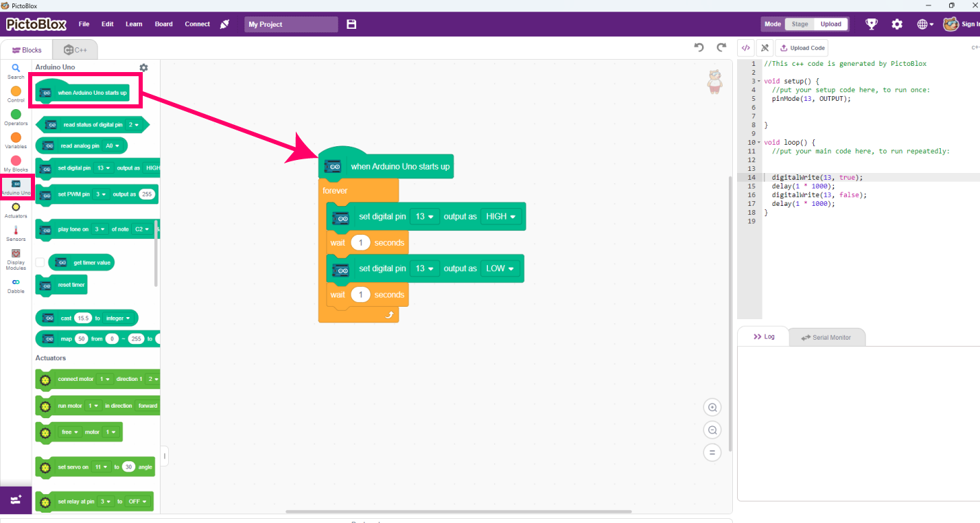The height and width of the screenshot is (523, 980).
Task: Open the Actuators block category
Action: pos(16,209)
